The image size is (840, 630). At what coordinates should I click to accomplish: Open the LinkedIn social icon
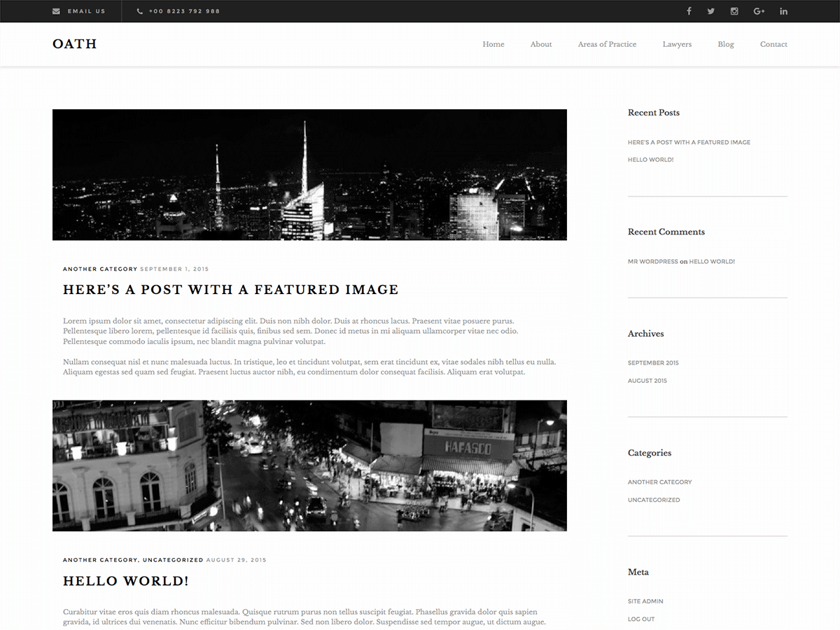click(783, 11)
